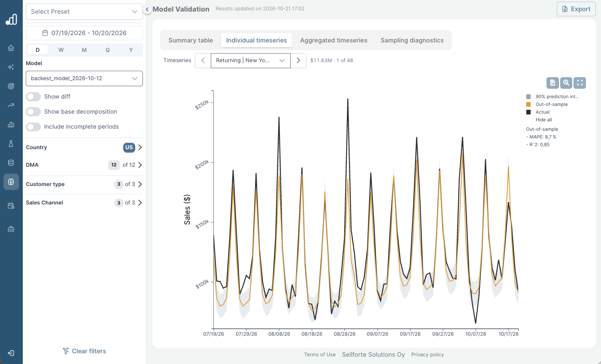Open the Select Preset dropdown
Image resolution: width=601 pixels, height=364 pixels.
(x=84, y=12)
